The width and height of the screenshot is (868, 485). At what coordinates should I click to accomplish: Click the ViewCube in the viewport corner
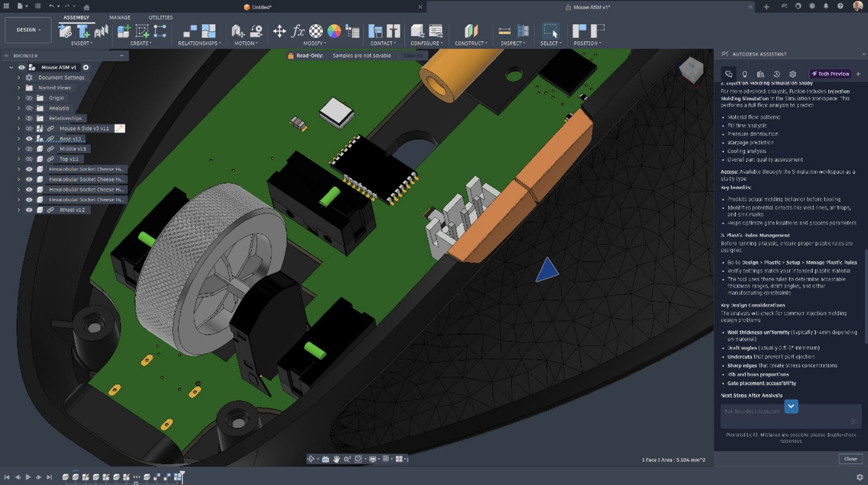691,69
